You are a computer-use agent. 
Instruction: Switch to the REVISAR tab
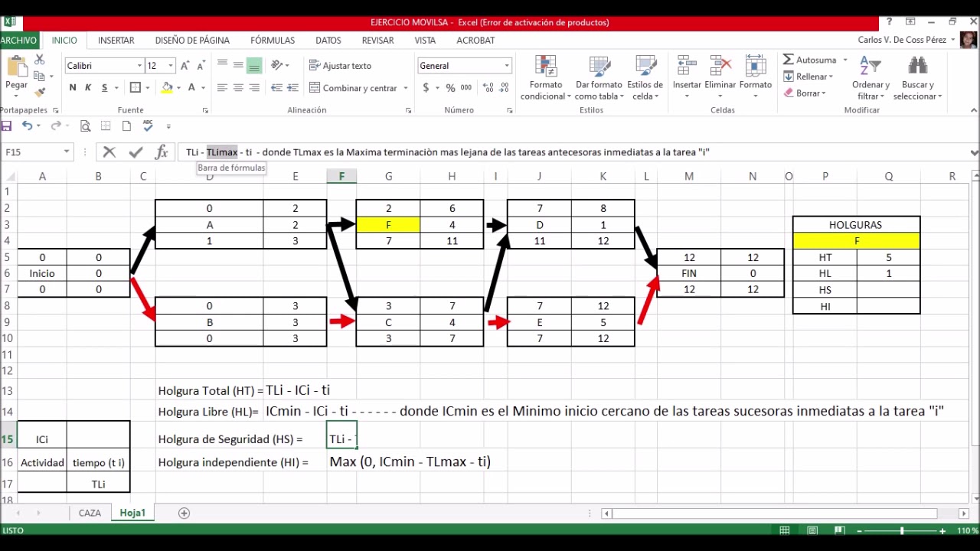coord(377,41)
